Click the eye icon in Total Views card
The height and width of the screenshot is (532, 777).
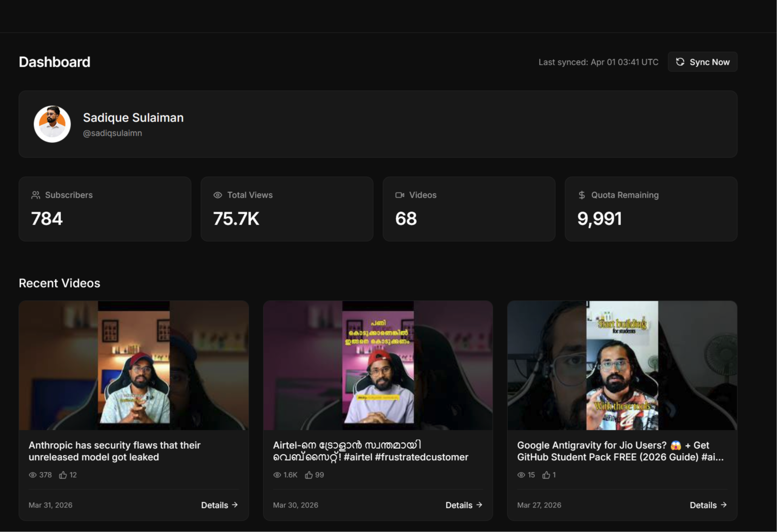coord(217,194)
